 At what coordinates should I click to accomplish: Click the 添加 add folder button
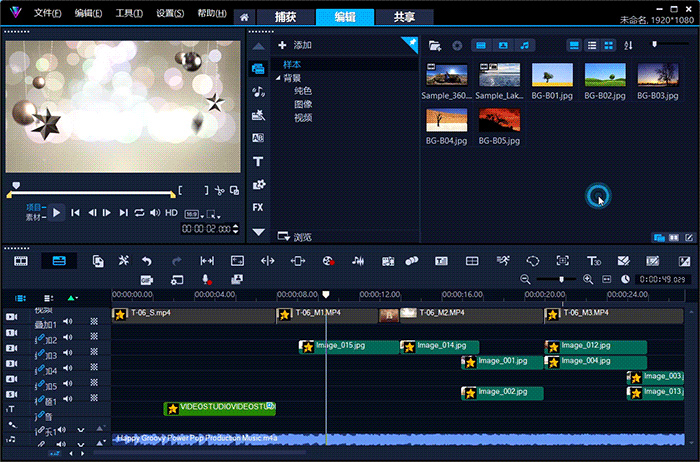point(295,45)
